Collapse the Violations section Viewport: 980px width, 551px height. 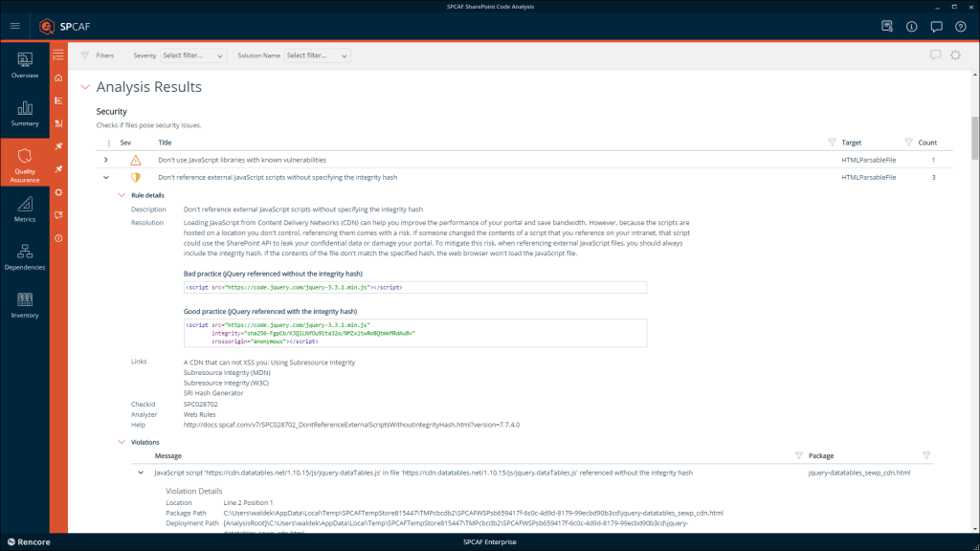(x=122, y=442)
